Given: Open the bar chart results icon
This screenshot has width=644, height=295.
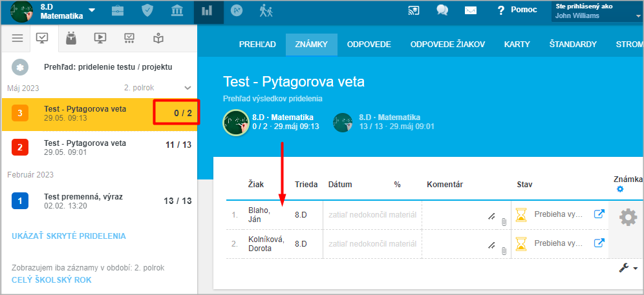Looking at the screenshot, I should tap(207, 11).
